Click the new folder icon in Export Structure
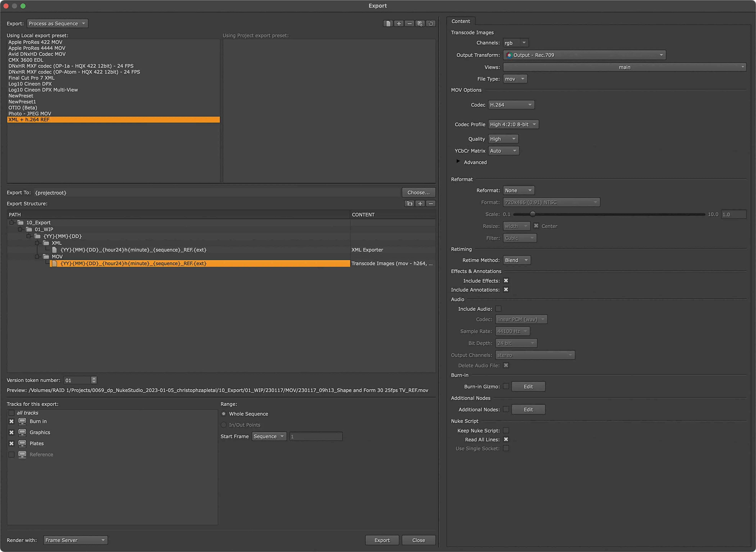The image size is (756, 552). click(409, 204)
